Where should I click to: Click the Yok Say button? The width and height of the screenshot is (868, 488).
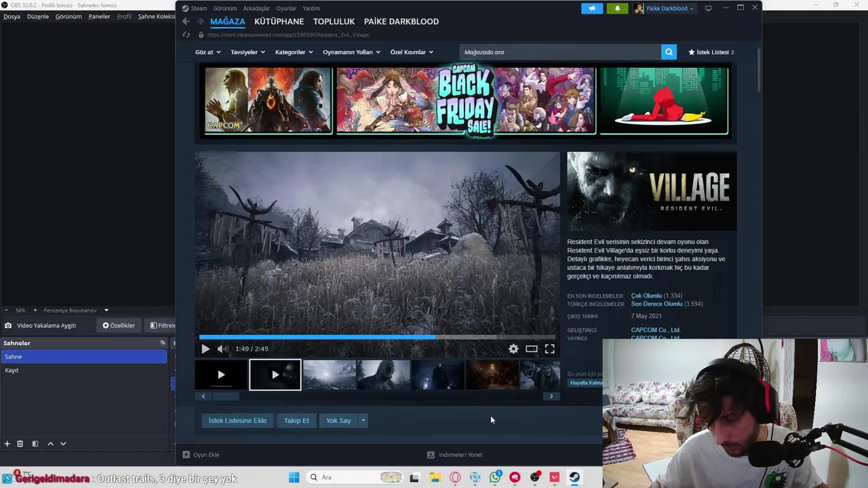tap(338, 421)
